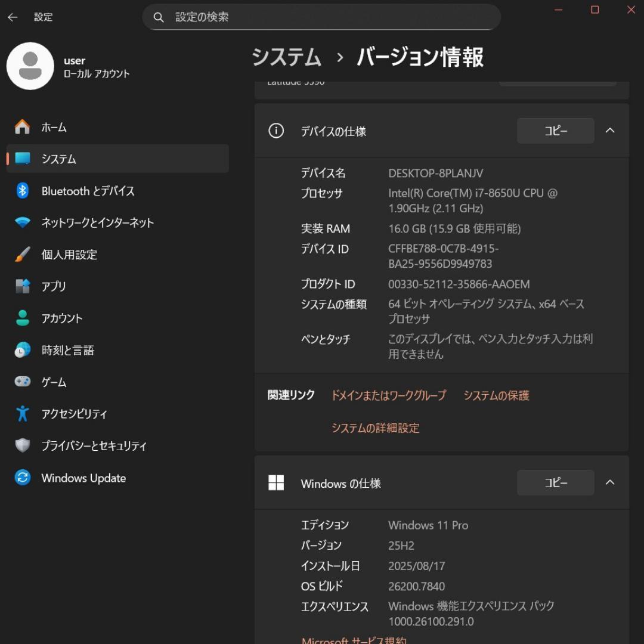Select 個人用設定 in navigation
This screenshot has height=644, width=644.
point(117,254)
